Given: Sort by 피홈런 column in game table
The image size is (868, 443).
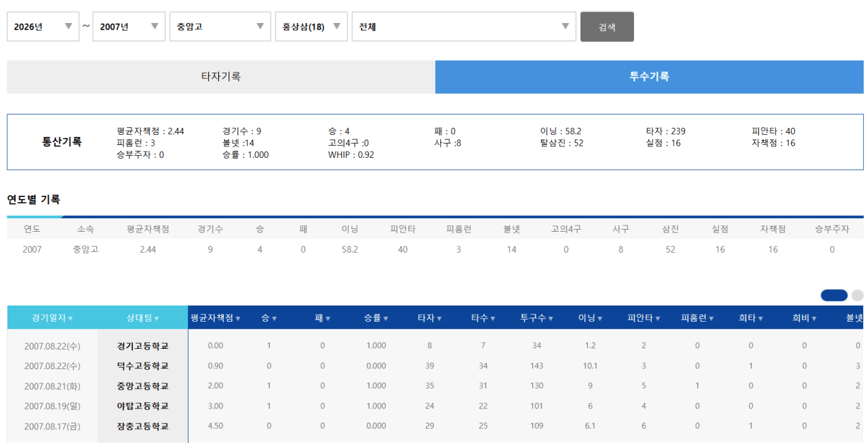Looking at the screenshot, I should pos(698,318).
